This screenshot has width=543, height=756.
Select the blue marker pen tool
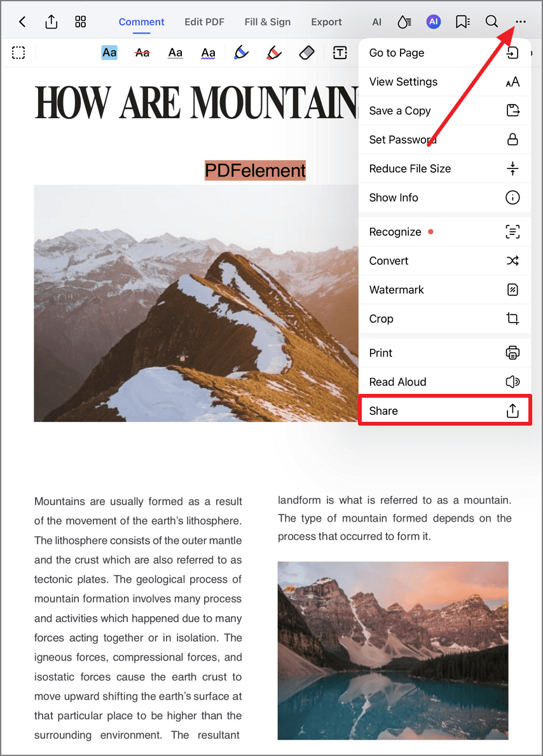pyautogui.click(x=241, y=53)
